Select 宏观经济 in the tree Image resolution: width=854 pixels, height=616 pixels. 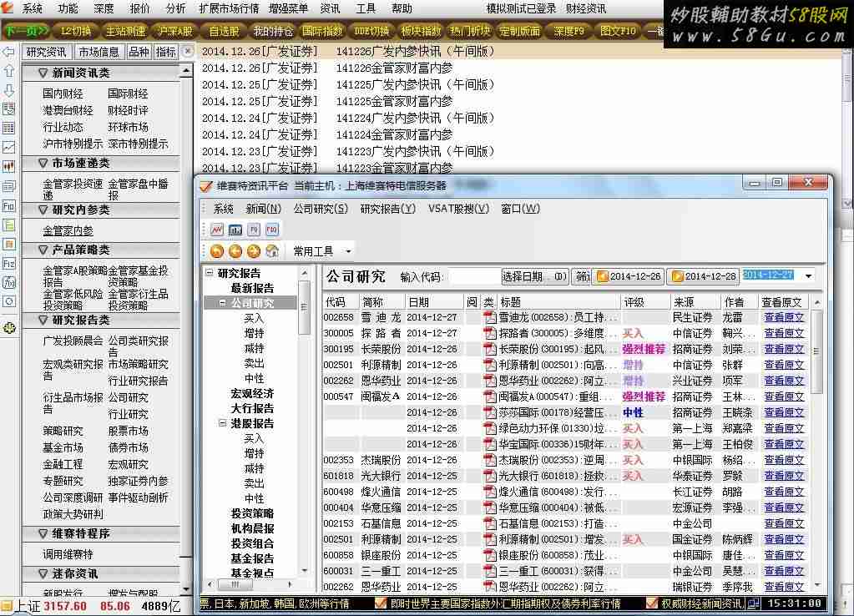click(x=252, y=393)
